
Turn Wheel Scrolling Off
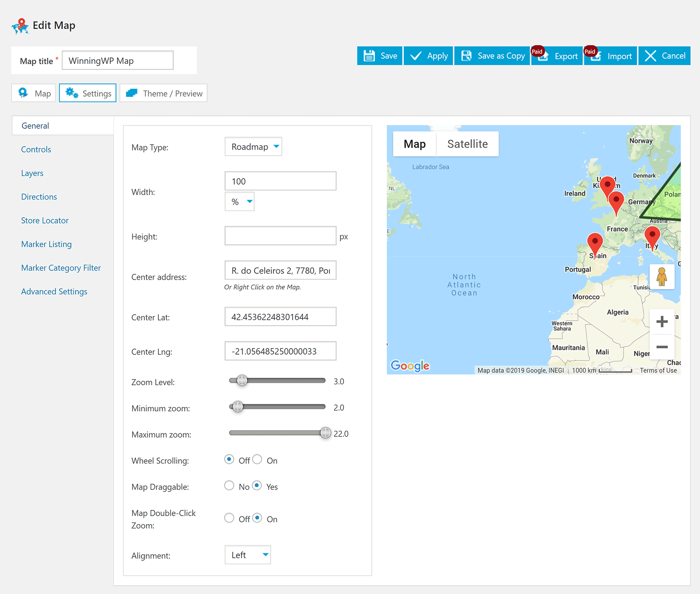pyautogui.click(x=229, y=459)
